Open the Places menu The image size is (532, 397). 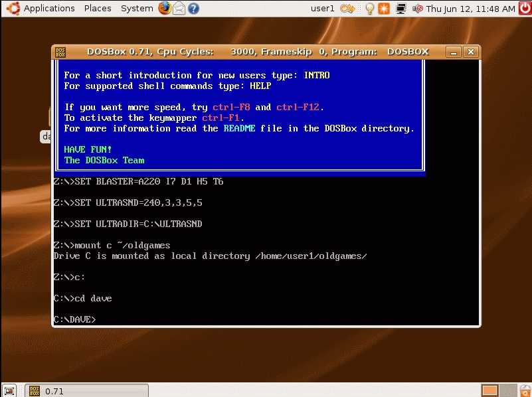click(98, 8)
